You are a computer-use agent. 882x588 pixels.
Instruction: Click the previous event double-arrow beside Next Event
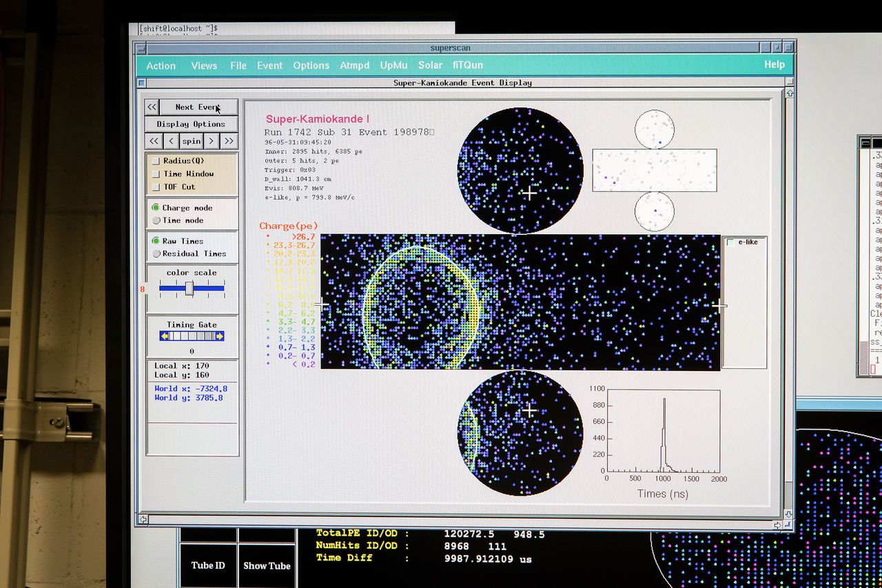pyautogui.click(x=152, y=107)
